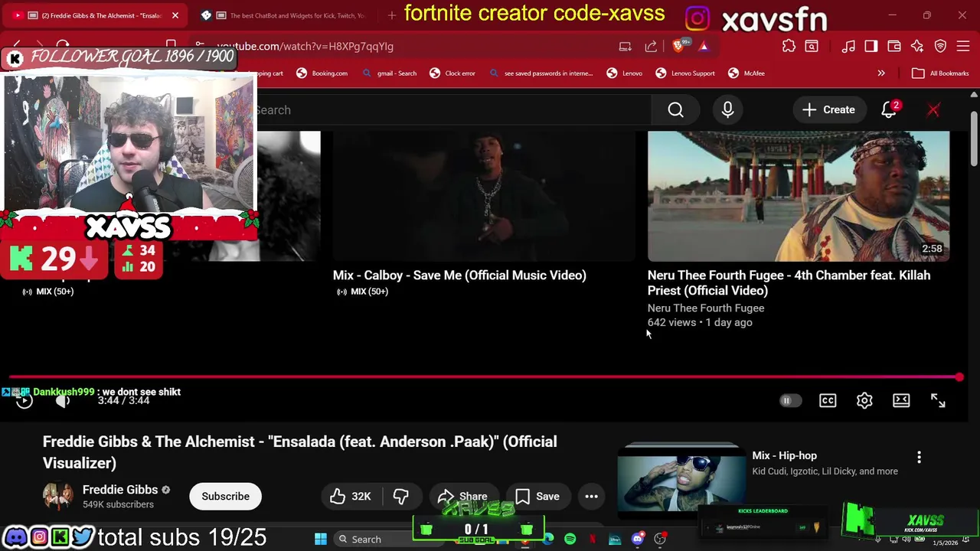Open video settings gear

click(x=864, y=400)
